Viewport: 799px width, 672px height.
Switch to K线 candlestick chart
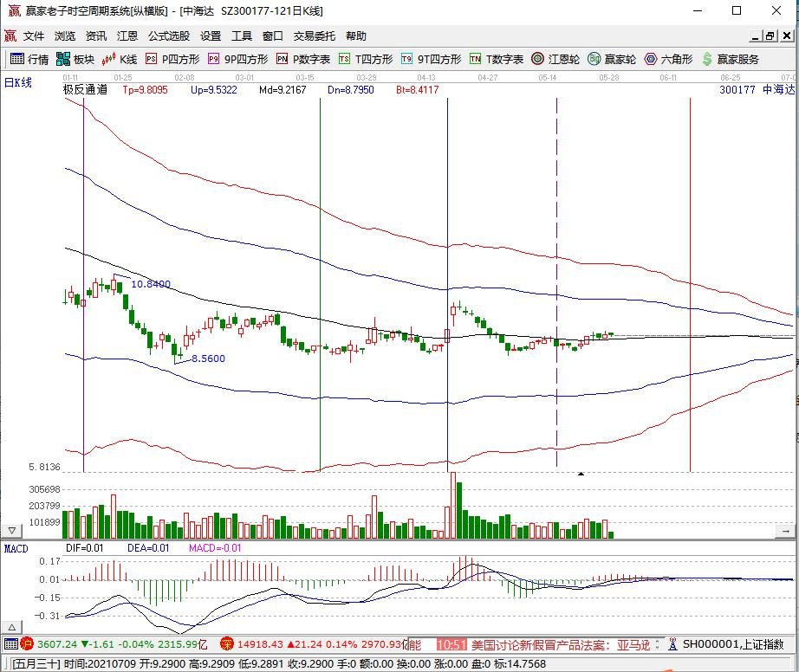(x=120, y=59)
